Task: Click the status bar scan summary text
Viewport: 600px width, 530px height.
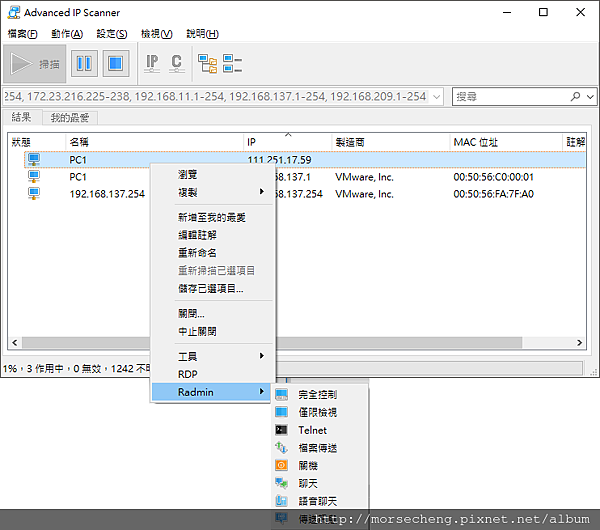Action: click(77, 369)
